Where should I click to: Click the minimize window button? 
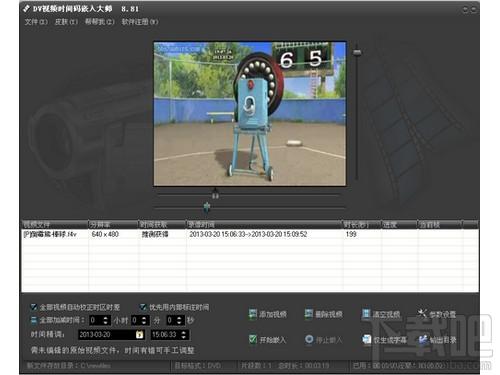465,10
